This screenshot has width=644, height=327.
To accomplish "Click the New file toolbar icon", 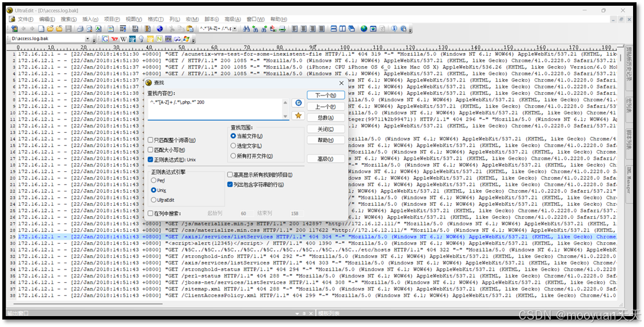I will 41,29.
